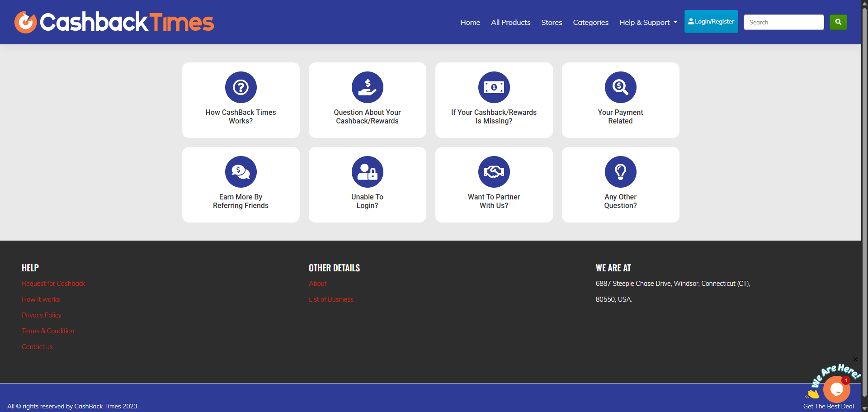Image resolution: width=868 pixels, height=412 pixels.
Task: Click the Get The Best Deal text
Action: [x=829, y=406]
